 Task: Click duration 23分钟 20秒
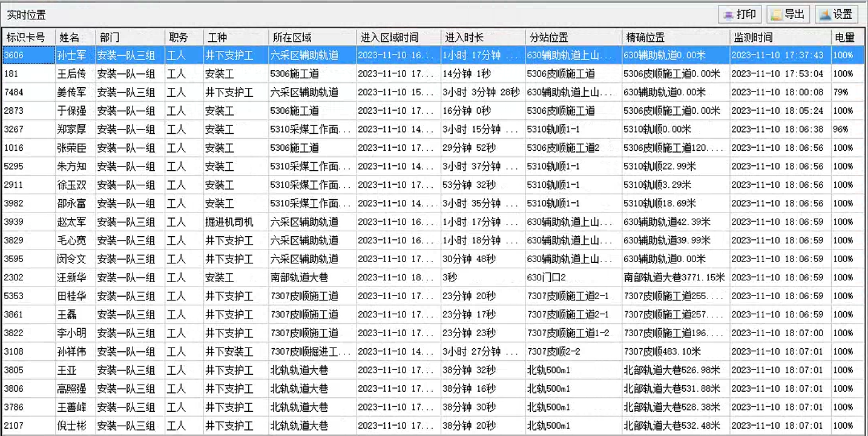[469, 296]
